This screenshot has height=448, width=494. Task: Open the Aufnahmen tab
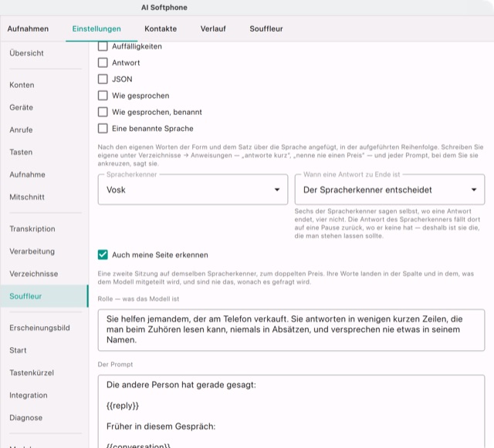[x=28, y=29]
